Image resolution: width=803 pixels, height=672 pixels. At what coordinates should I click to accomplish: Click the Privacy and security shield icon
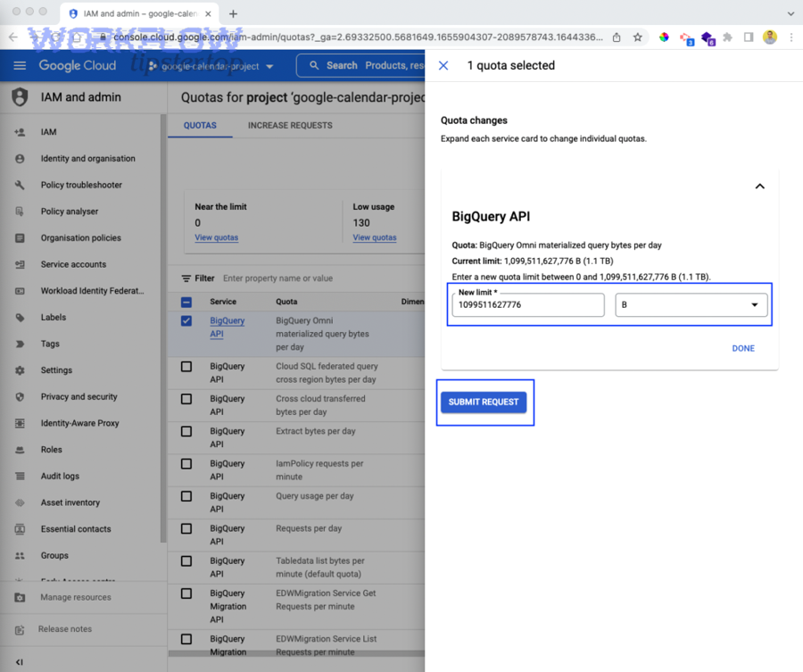[x=20, y=396]
